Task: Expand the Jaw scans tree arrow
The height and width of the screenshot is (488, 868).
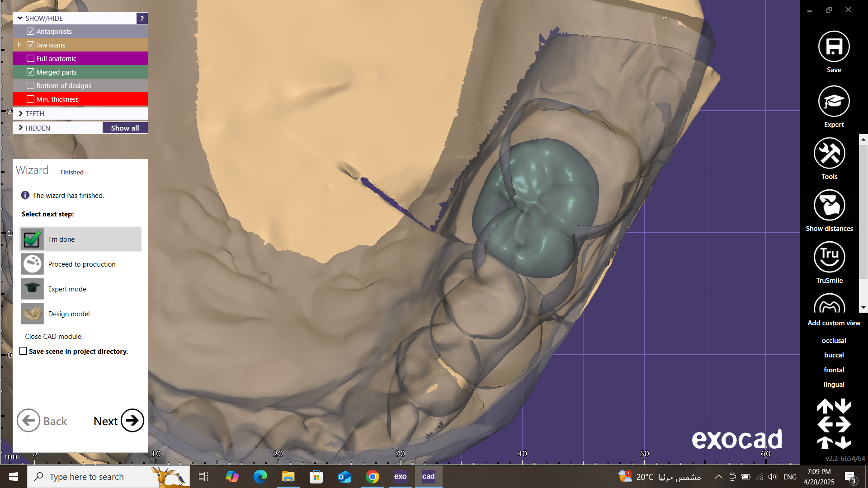Action: pos(19,45)
